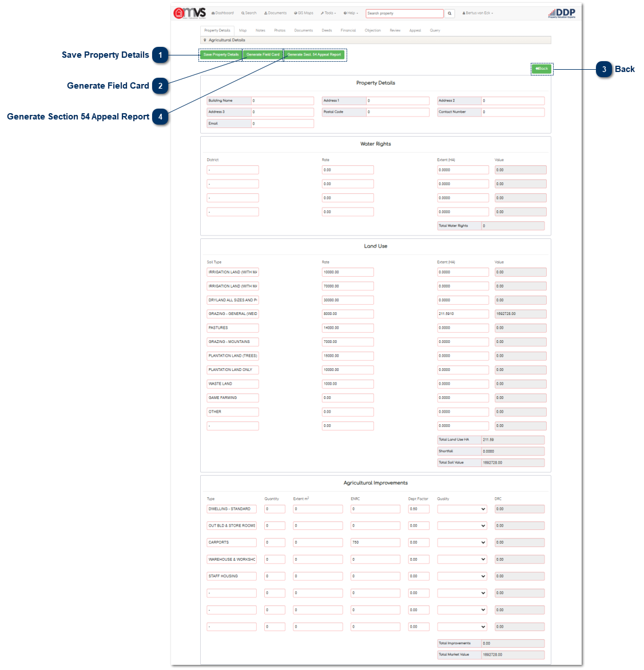
Task: Click Generate Field Card button
Action: click(263, 55)
